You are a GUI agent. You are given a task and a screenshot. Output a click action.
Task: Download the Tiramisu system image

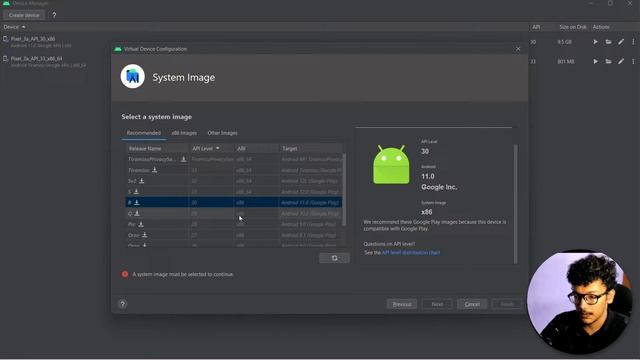155,170
